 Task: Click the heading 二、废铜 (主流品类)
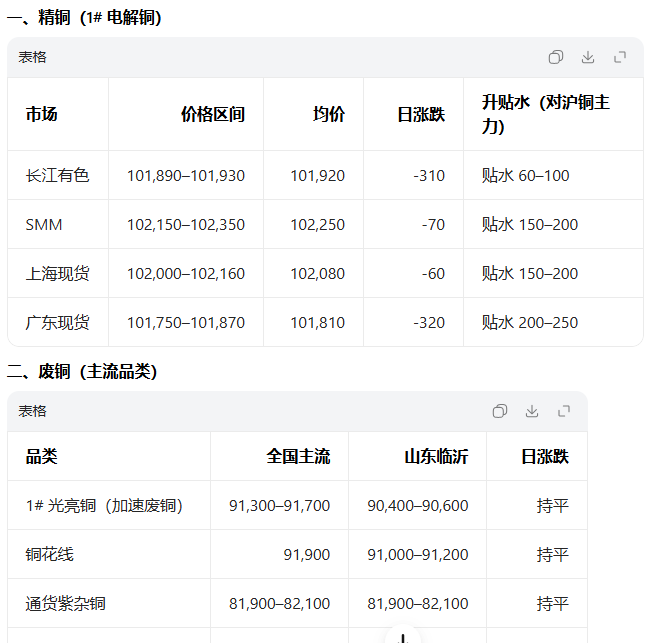[82, 372]
